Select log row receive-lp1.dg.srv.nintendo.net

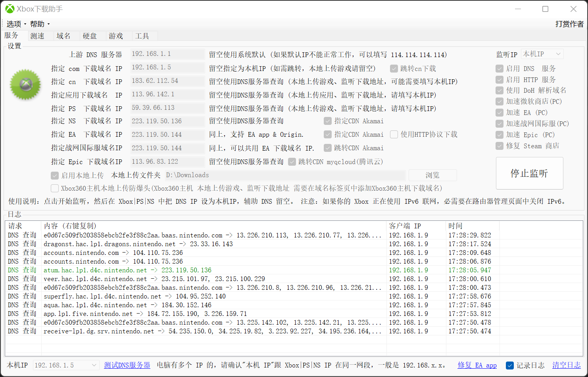coord(294,331)
